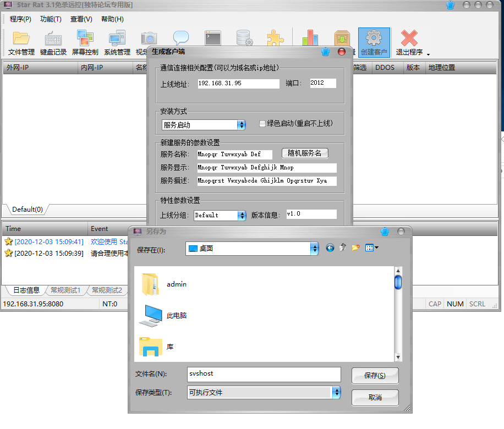This screenshot has width=504, height=429.
Task: Click the 服务显示 input field
Action: 267,167
